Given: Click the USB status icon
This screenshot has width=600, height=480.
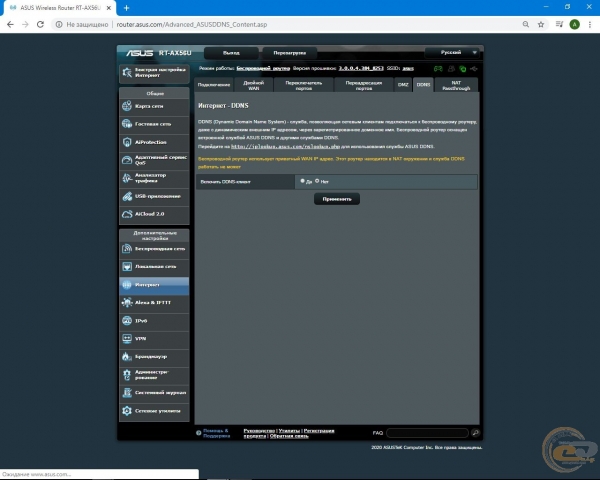Looking at the screenshot, I should point(474,69).
